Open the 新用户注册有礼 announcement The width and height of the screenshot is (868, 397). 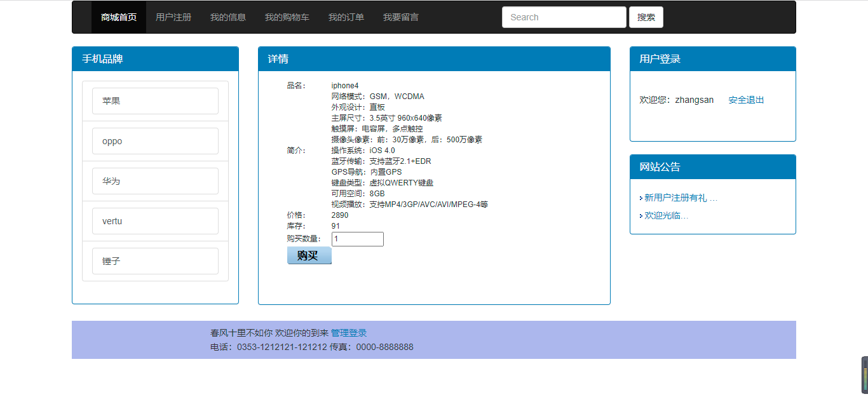click(x=681, y=198)
